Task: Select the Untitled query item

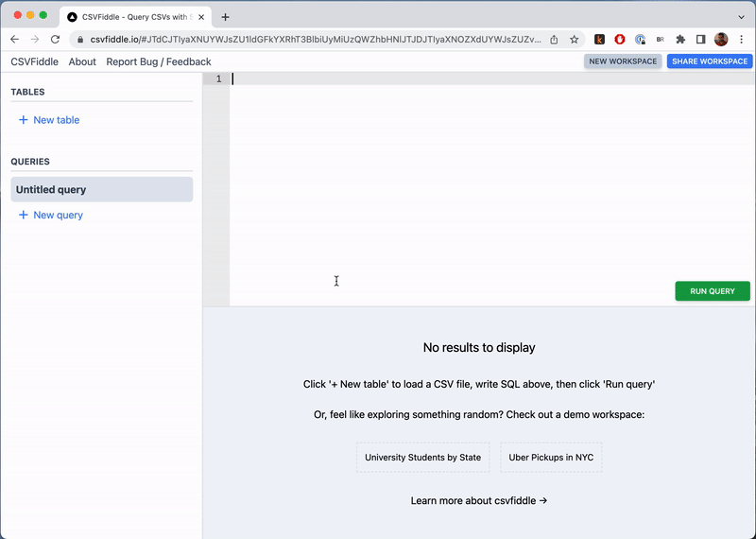Action: pyautogui.click(x=101, y=190)
